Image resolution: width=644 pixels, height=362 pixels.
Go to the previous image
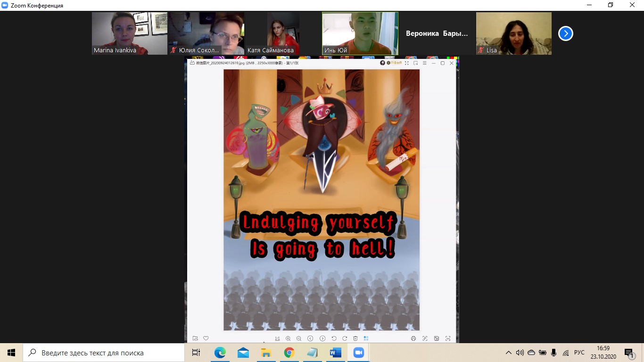click(310, 338)
